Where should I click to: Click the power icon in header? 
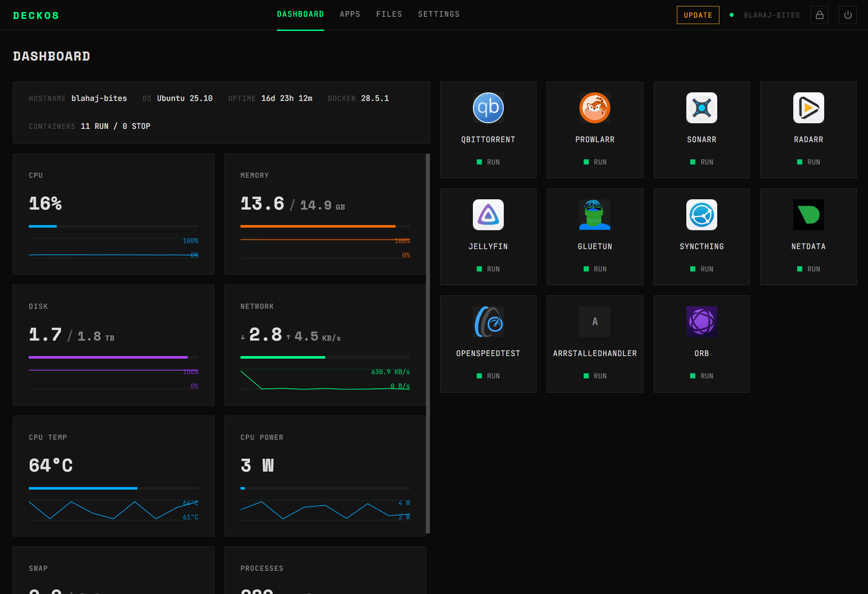[848, 15]
